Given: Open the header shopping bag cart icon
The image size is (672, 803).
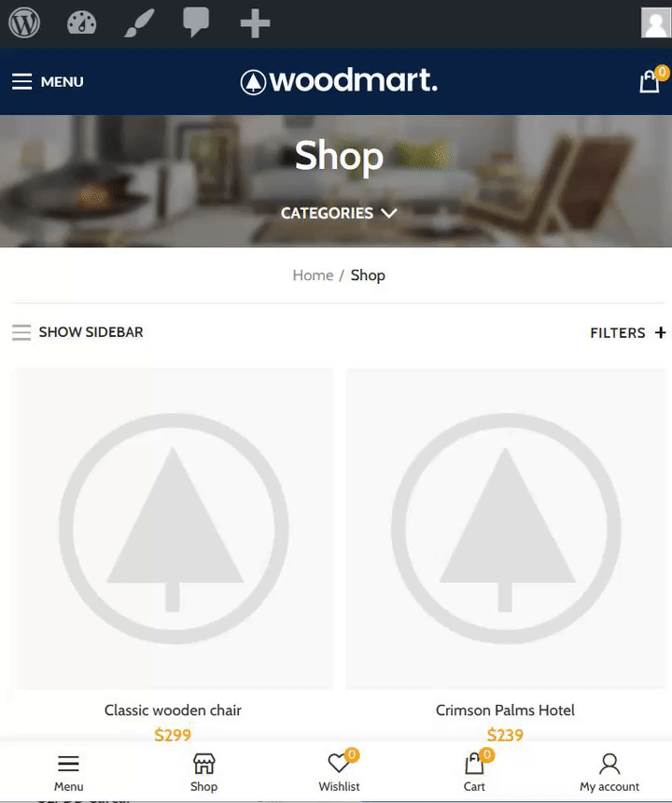Looking at the screenshot, I should (x=652, y=80).
